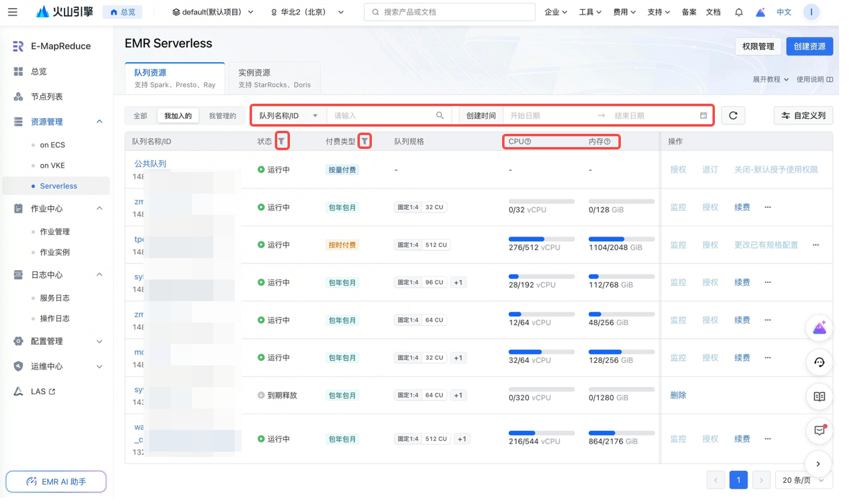Viewport: 868px width, 504px height.
Task: Open the notifications bell
Action: tap(738, 12)
